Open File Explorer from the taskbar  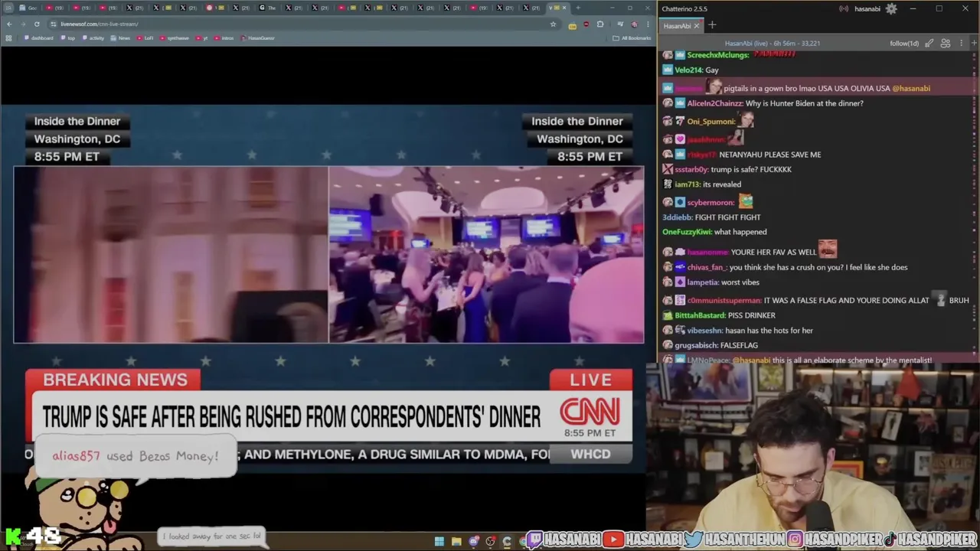[x=456, y=542]
